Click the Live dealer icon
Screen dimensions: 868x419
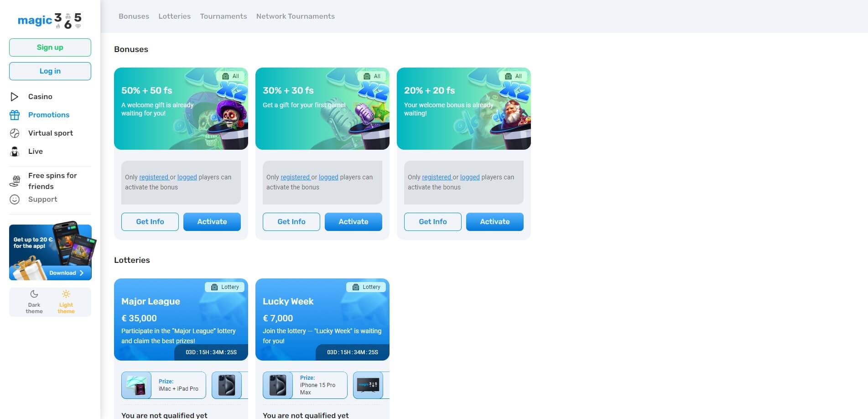coord(15,152)
